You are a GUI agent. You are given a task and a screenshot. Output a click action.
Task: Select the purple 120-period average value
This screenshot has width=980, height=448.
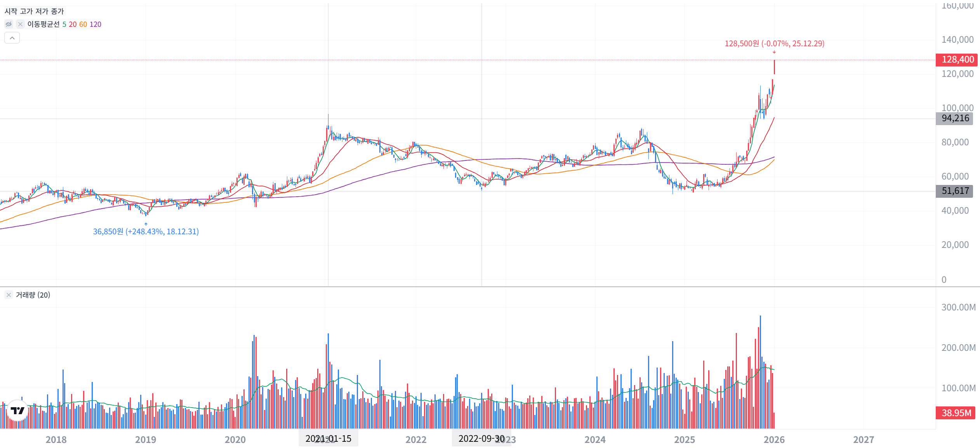coord(96,24)
